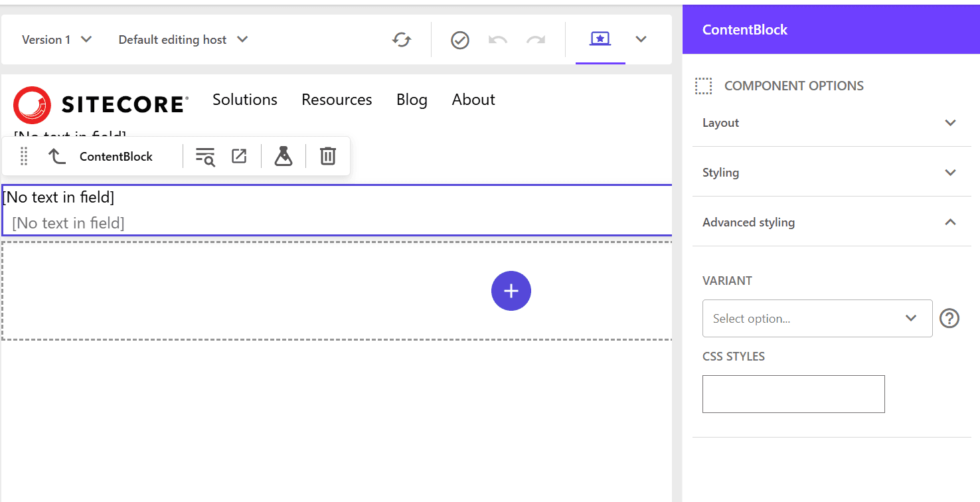The height and width of the screenshot is (502, 980).
Task: Open the component in new window icon
Action: pyautogui.click(x=239, y=156)
